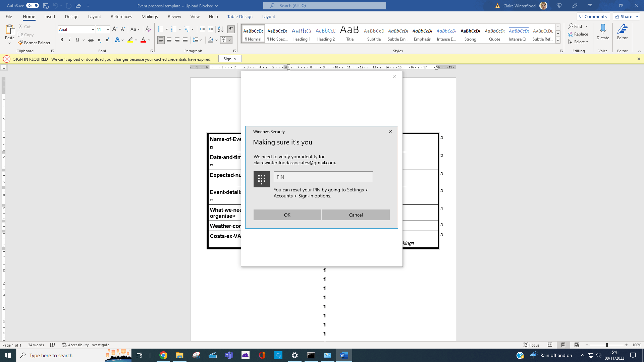The image size is (644, 362).
Task: Open the font color picker arrow
Action: point(149,40)
